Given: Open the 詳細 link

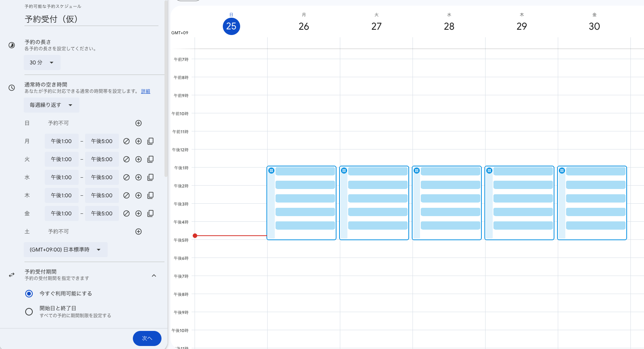Looking at the screenshot, I should (x=145, y=91).
